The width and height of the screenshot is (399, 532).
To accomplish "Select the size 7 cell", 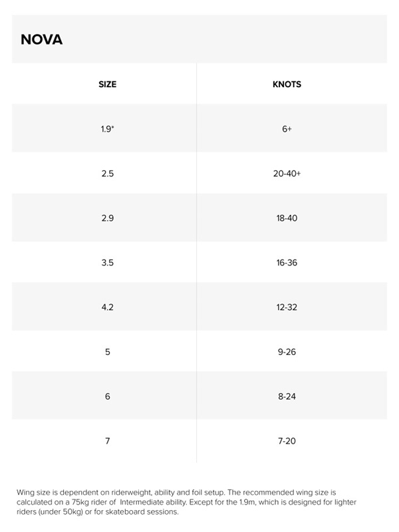I will click(x=108, y=441).
